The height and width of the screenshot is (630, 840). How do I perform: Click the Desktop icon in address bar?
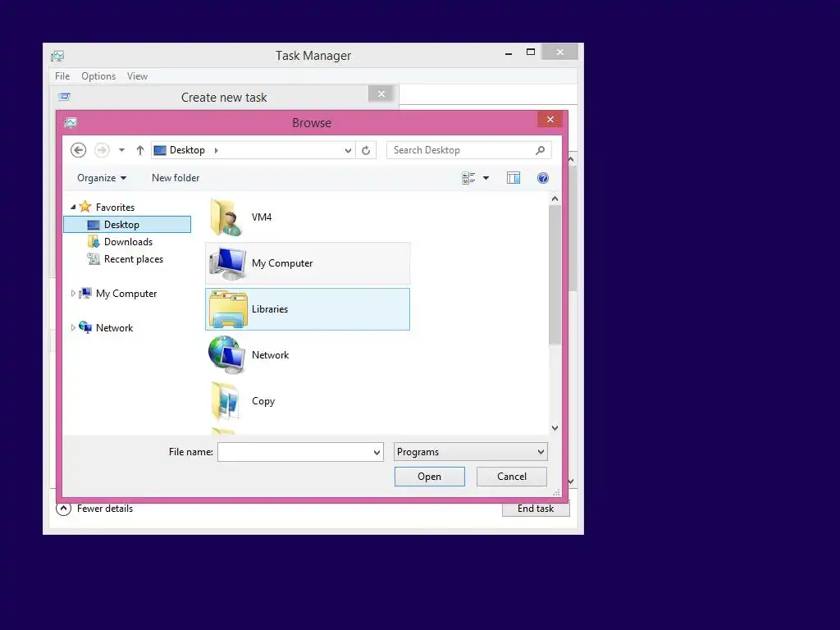(x=160, y=151)
